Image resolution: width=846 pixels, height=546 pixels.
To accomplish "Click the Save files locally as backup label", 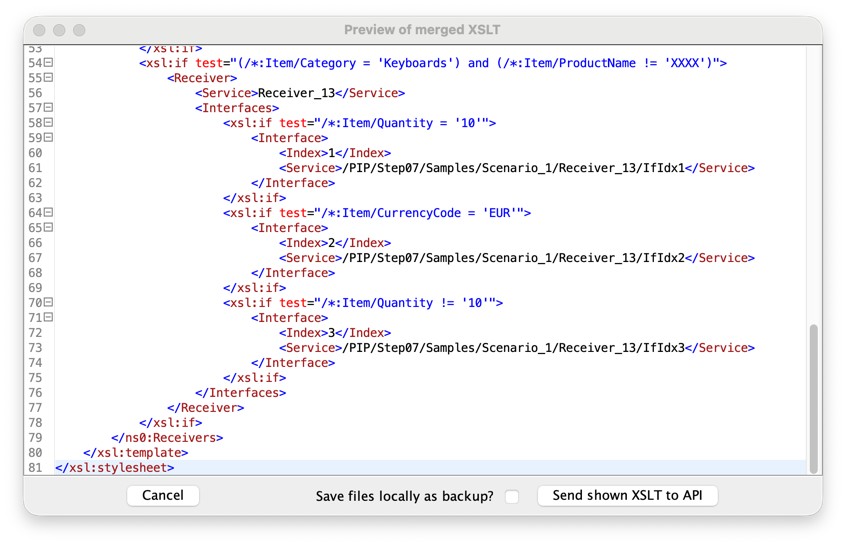I will coord(405,496).
